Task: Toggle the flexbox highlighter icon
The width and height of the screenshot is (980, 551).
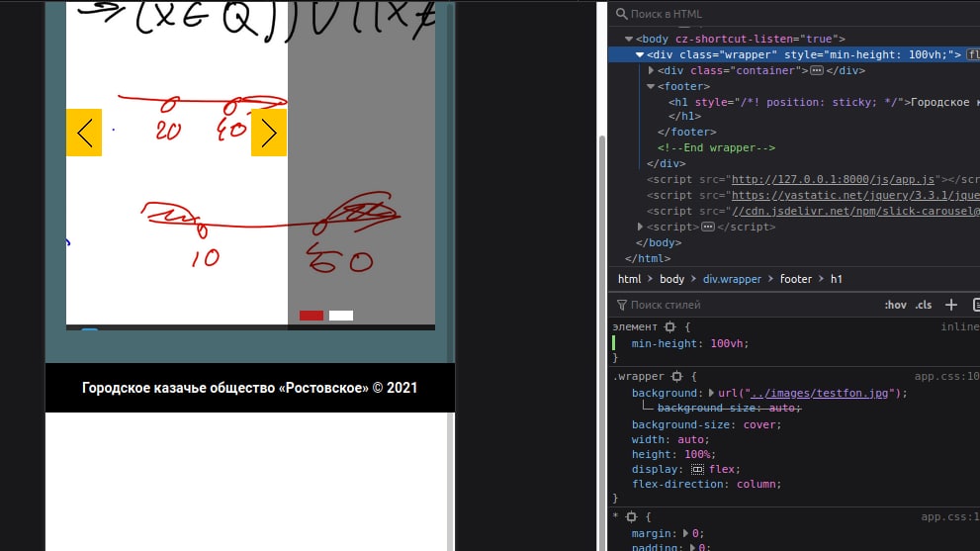Action: pos(697,470)
